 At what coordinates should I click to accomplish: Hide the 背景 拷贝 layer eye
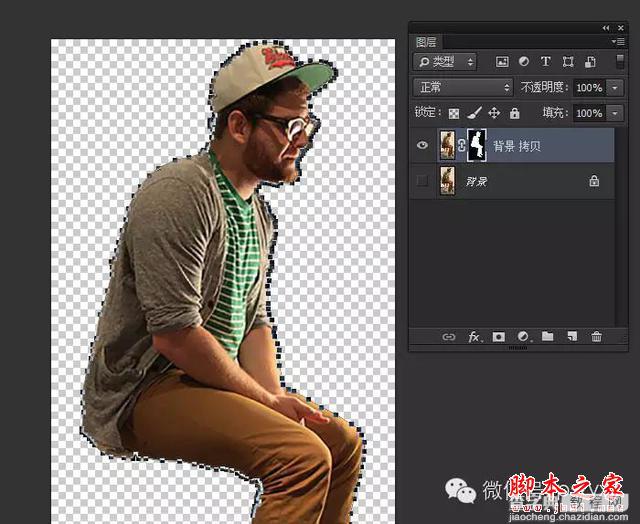click(422, 145)
